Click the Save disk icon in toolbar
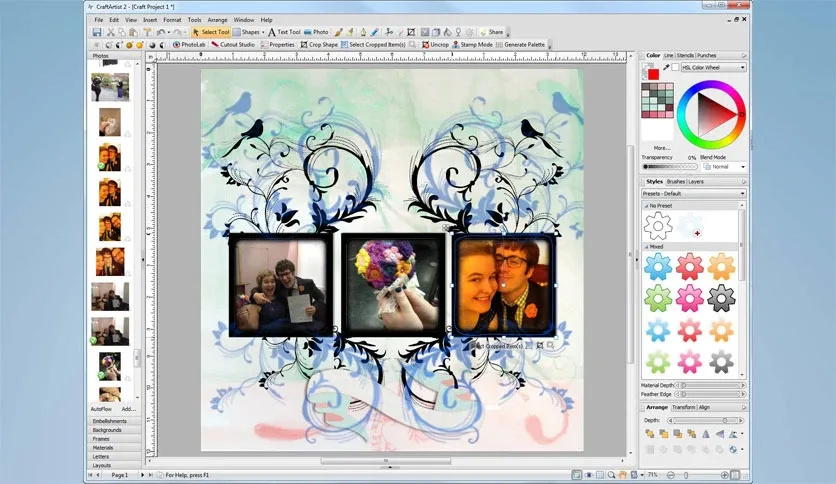Viewport: 836px width, 484px height. (x=97, y=32)
